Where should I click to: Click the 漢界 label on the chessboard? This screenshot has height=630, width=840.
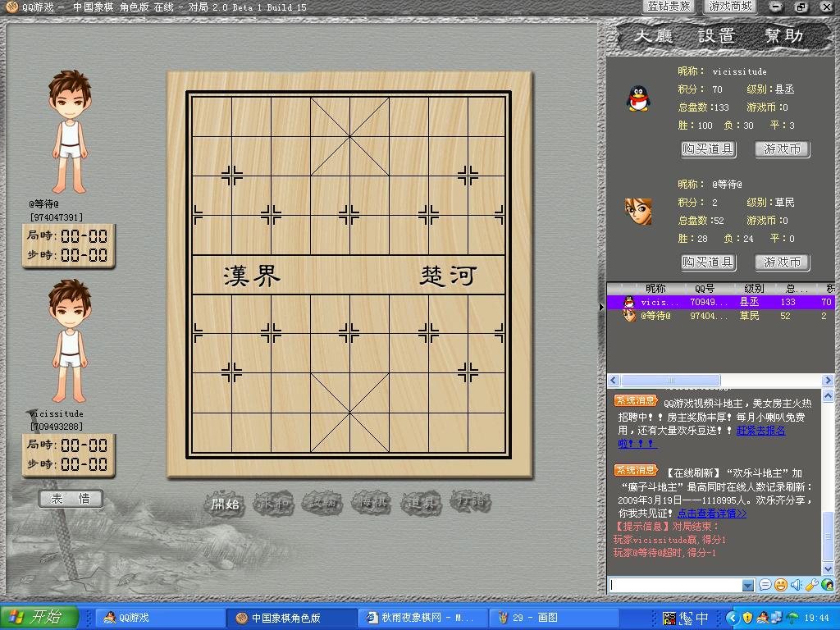click(x=252, y=276)
